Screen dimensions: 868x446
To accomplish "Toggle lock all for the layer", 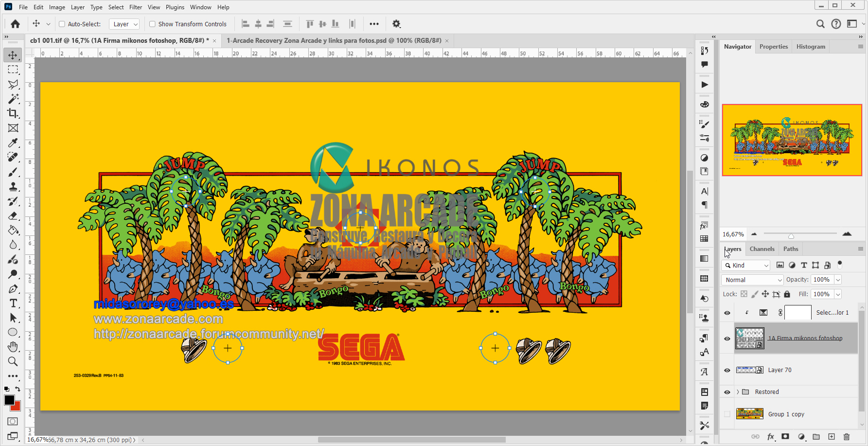I will pos(787,294).
